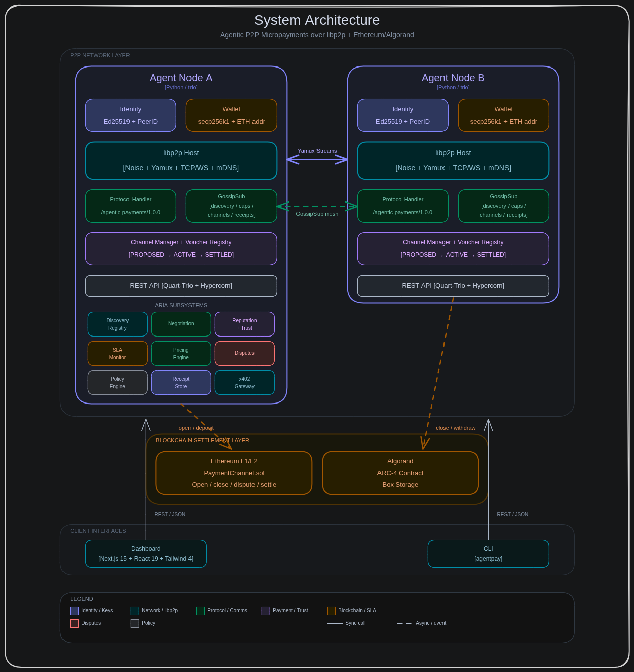Open the GossipSub block in Agent Node A
Screen dimensions: 634x672
pos(231,206)
